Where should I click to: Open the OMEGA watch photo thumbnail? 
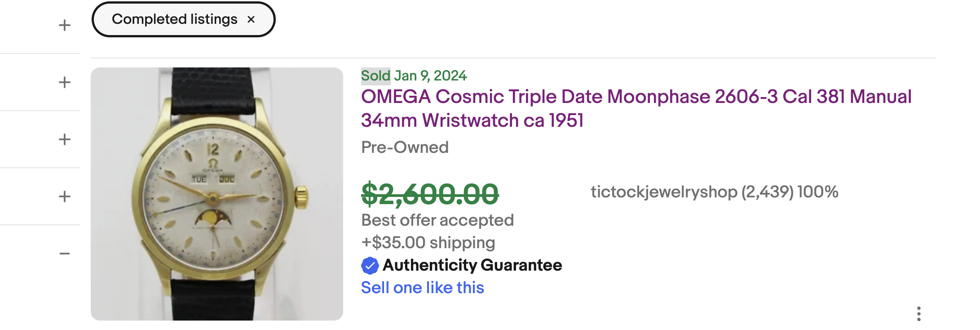(x=217, y=194)
